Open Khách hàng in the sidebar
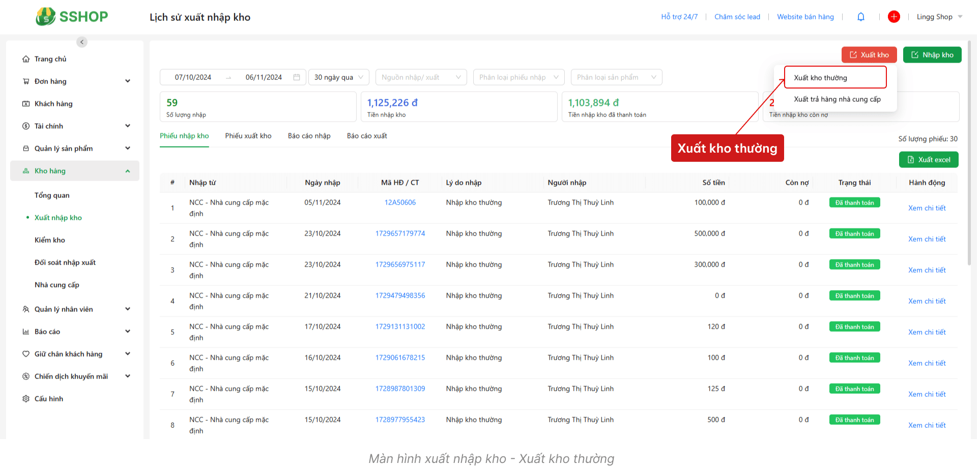 point(53,104)
